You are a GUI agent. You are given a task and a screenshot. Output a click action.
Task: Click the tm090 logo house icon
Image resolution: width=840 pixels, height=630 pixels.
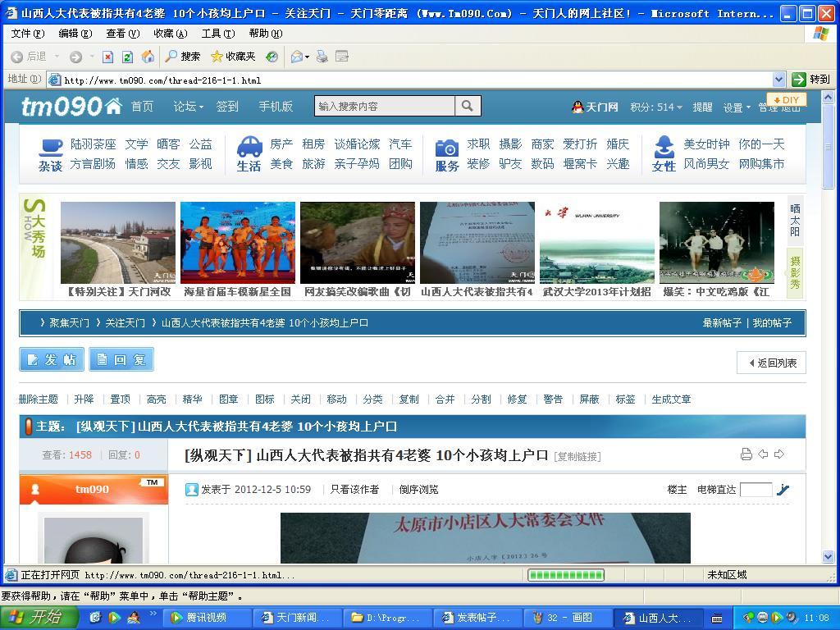tap(113, 106)
